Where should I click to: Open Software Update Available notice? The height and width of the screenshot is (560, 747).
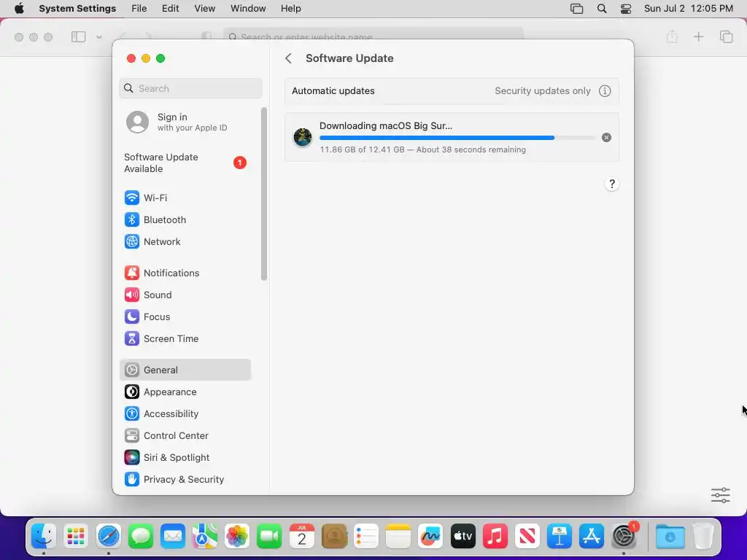185,163
